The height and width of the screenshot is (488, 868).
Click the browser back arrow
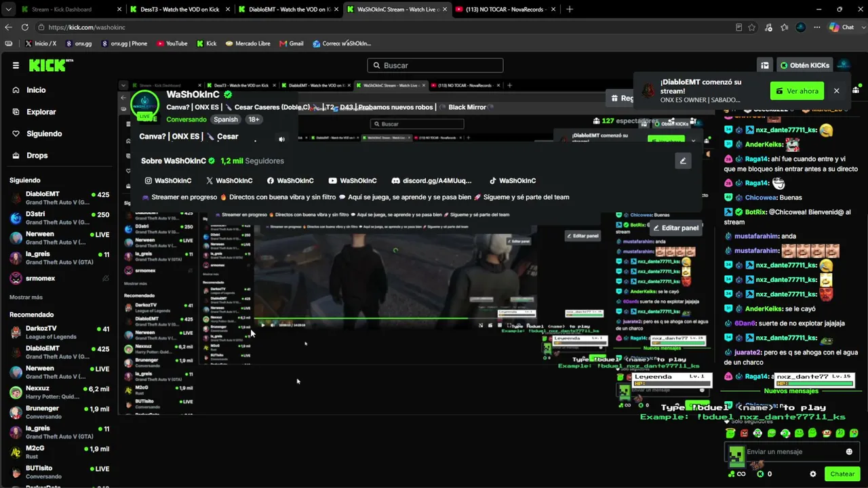8,27
